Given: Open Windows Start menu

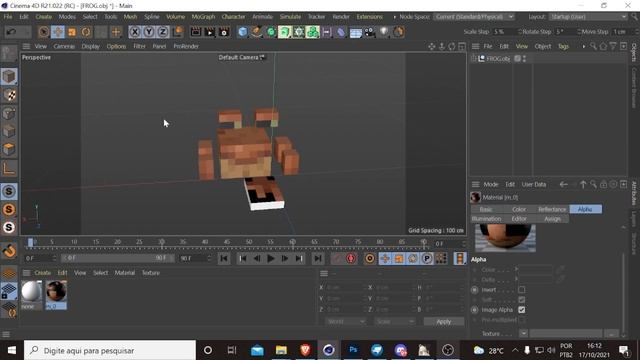Looking at the screenshot, I should click(12, 350).
